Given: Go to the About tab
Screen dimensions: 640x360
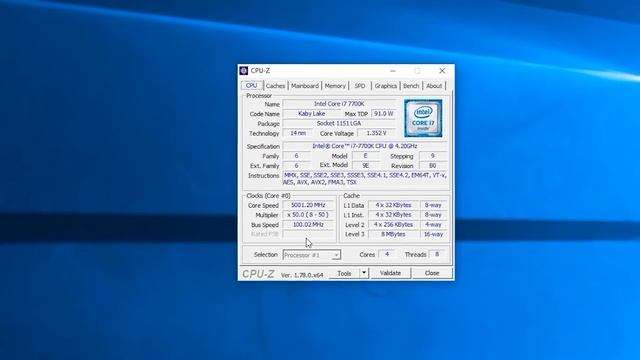Looking at the screenshot, I should click(434, 86).
